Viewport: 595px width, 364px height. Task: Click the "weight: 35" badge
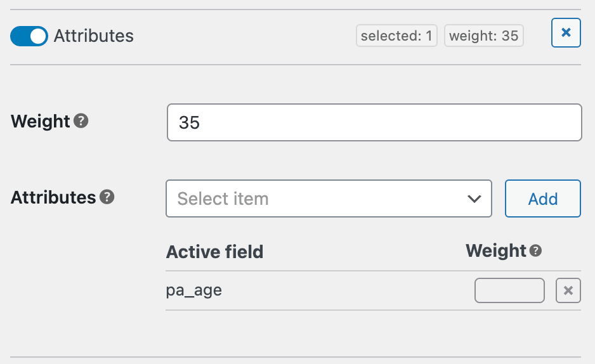pos(483,36)
